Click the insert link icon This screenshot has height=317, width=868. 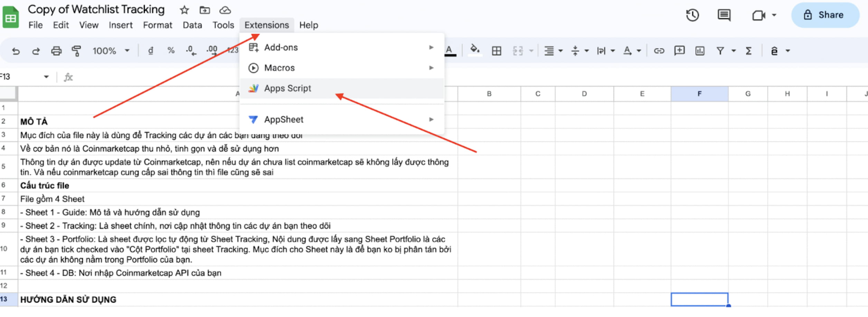pos(659,51)
